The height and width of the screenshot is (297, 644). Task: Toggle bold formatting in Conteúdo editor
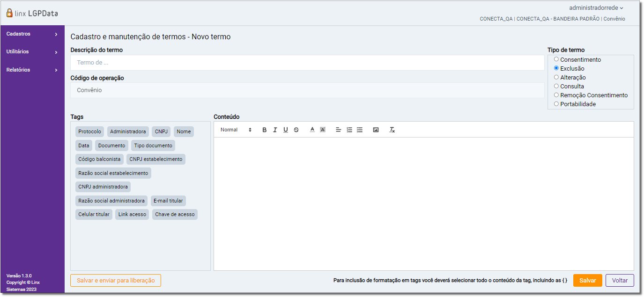coord(265,130)
